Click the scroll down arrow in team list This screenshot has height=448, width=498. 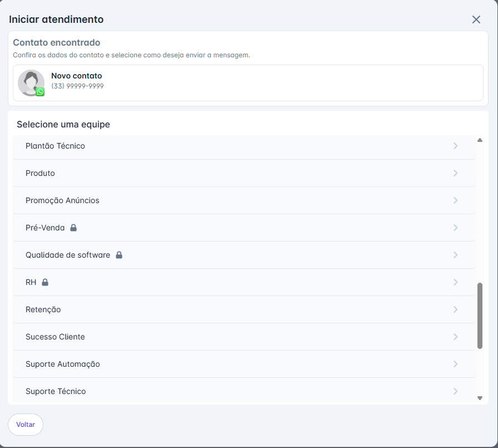480,398
